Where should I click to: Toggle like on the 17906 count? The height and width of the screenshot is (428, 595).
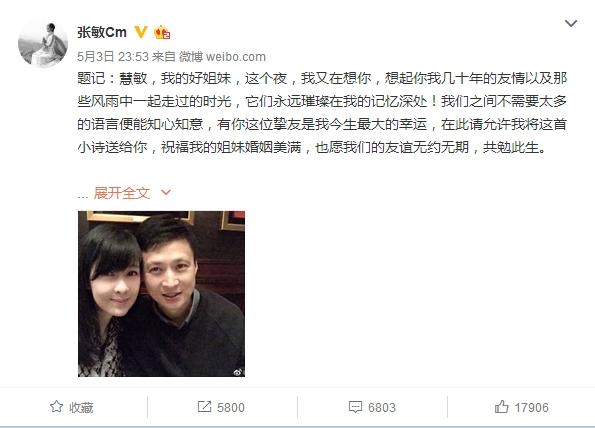pyautogui.click(x=531, y=408)
